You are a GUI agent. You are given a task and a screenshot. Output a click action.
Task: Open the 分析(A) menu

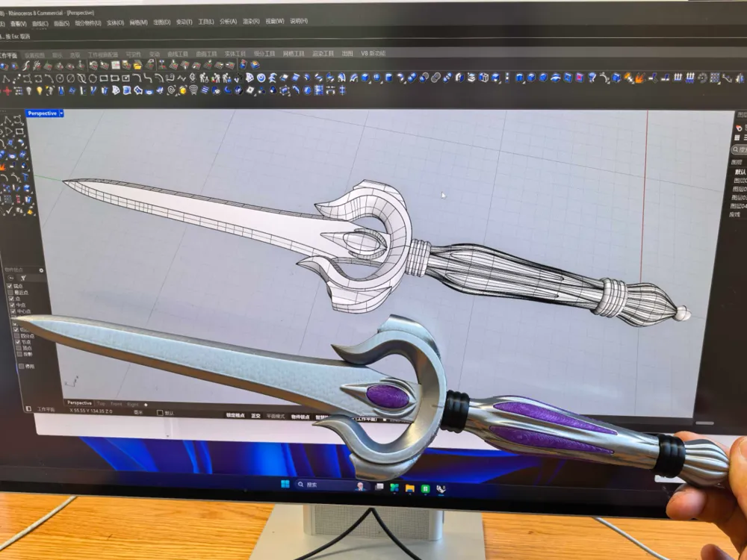coord(228,22)
